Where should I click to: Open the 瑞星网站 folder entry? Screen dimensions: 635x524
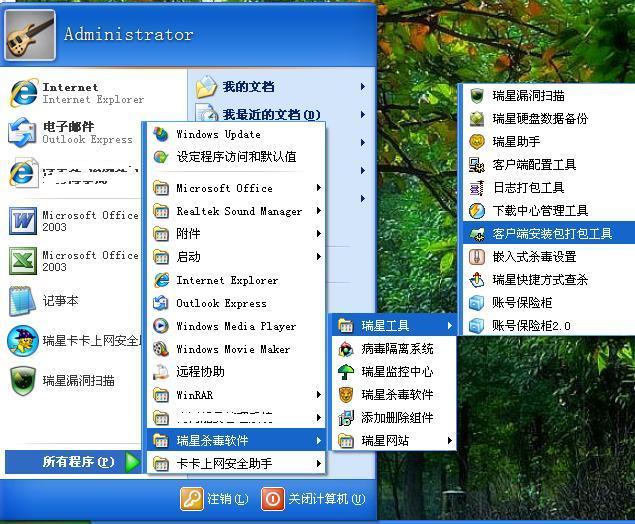394,440
